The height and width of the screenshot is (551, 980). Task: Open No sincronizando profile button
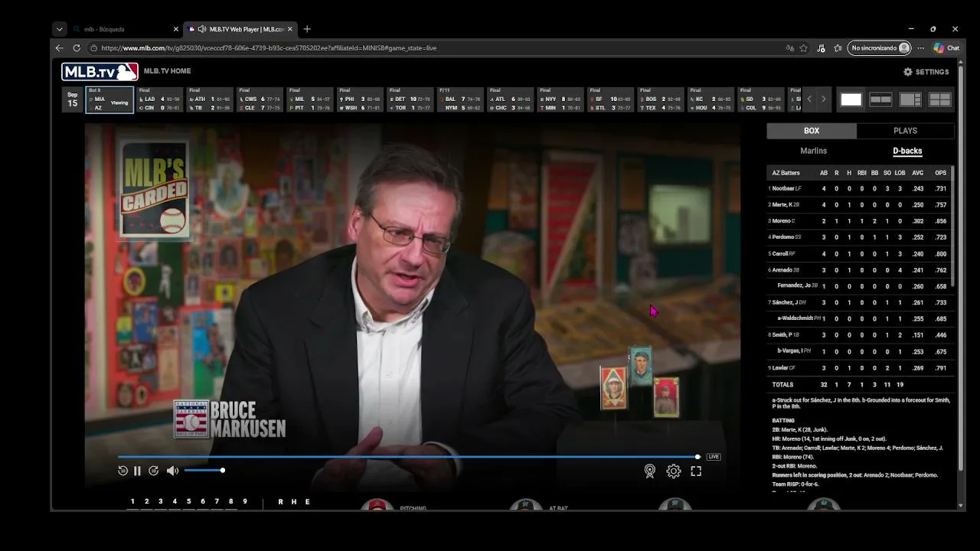[880, 47]
